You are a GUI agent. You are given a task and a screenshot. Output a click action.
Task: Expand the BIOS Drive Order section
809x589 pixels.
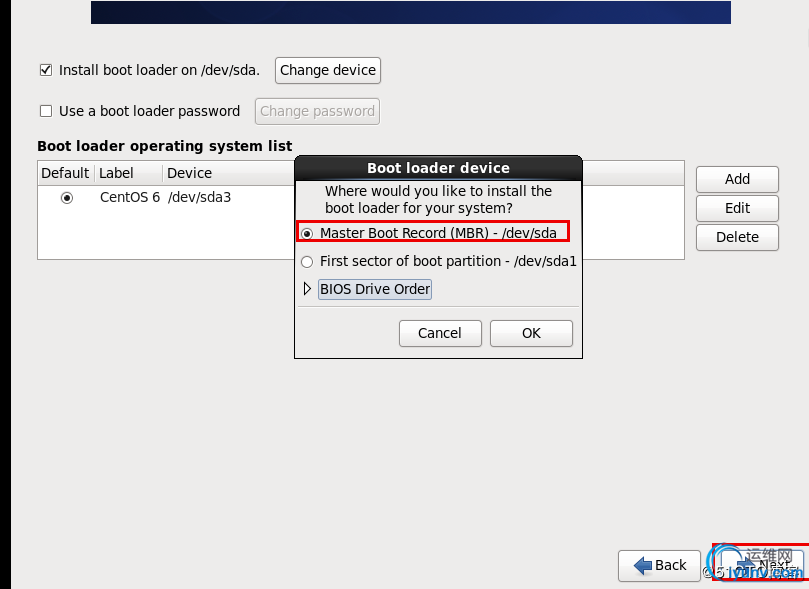(308, 289)
